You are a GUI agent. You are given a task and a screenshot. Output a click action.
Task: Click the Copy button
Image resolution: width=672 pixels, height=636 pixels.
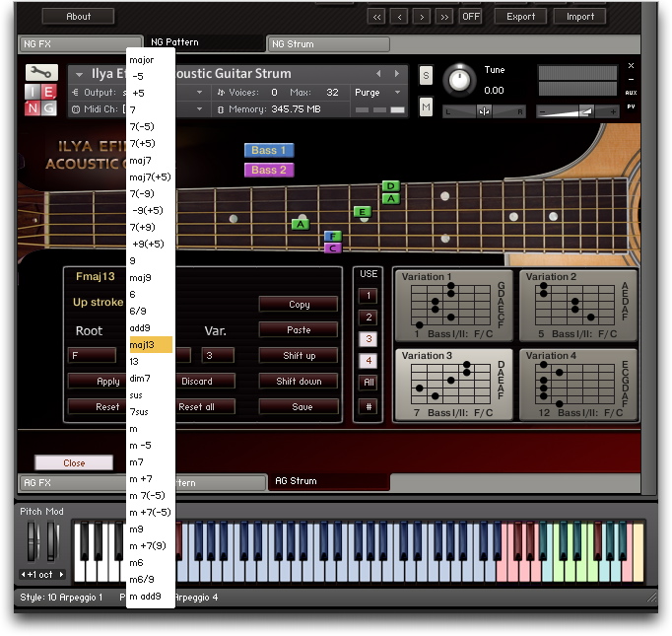(x=299, y=305)
